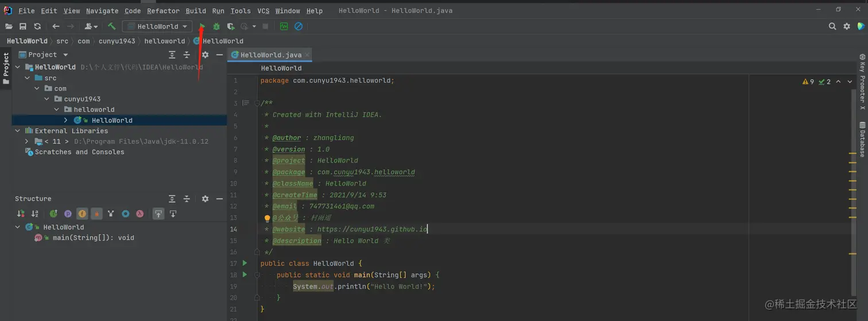Toggle Sort by Visibility in Structure toolbar
Screen dimensions: 868x321
coord(21,214)
